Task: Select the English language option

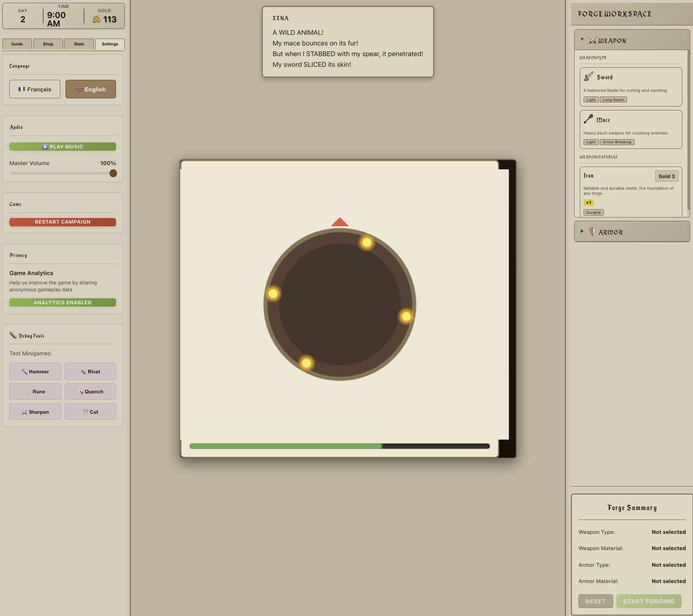Action: point(91,89)
